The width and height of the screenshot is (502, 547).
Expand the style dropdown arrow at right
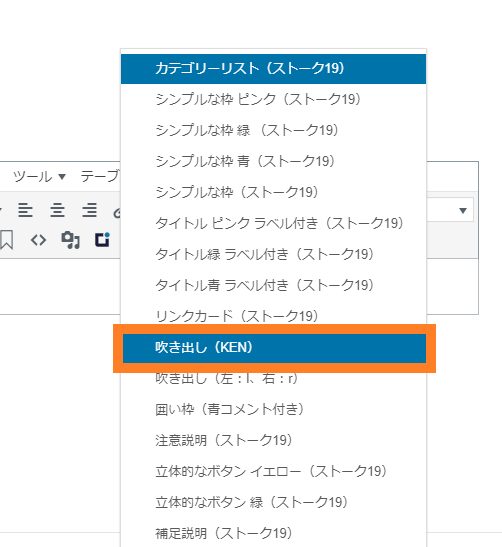[x=463, y=210]
